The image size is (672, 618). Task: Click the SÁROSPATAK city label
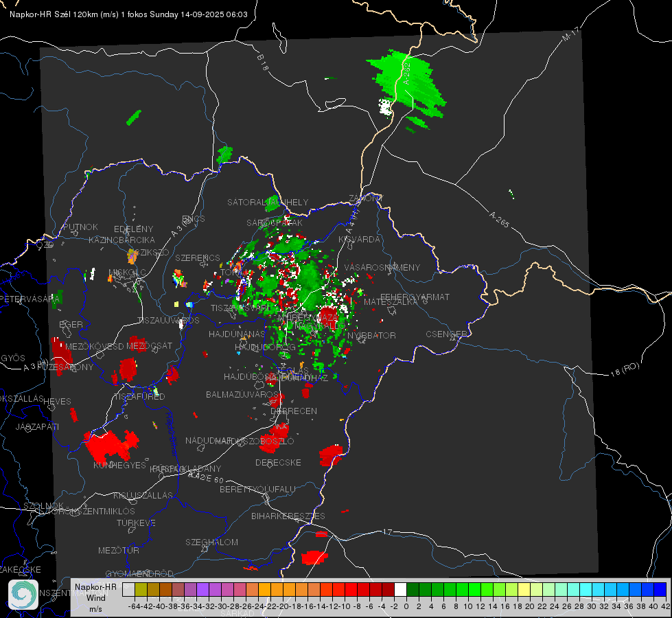coord(275,222)
